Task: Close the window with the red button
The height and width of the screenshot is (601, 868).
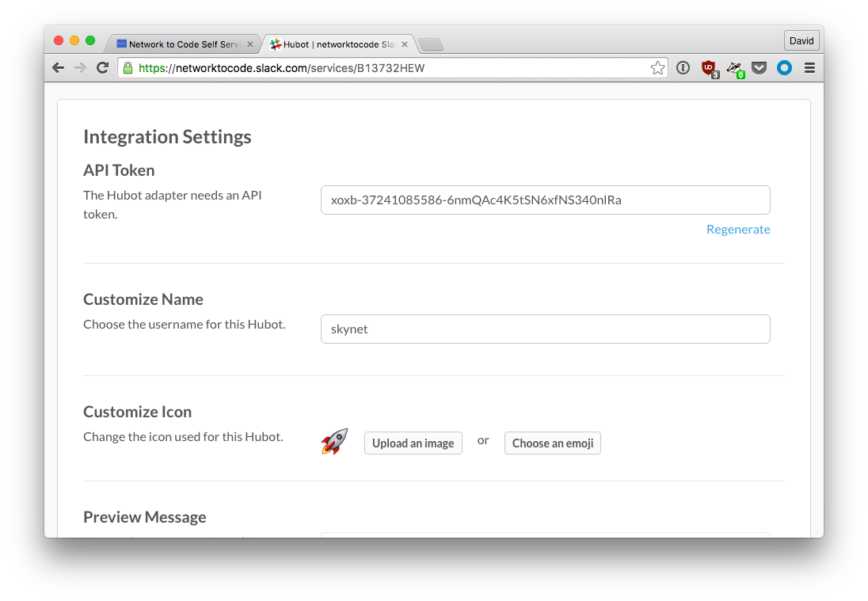Action: click(x=59, y=40)
